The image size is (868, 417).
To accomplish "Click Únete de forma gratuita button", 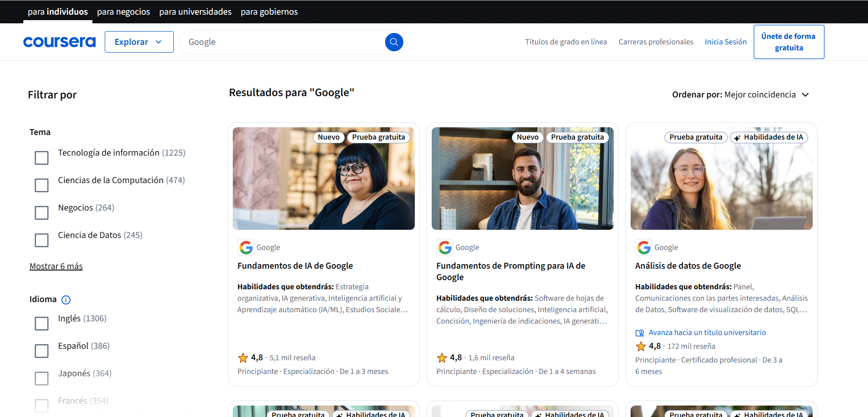I will point(789,42).
